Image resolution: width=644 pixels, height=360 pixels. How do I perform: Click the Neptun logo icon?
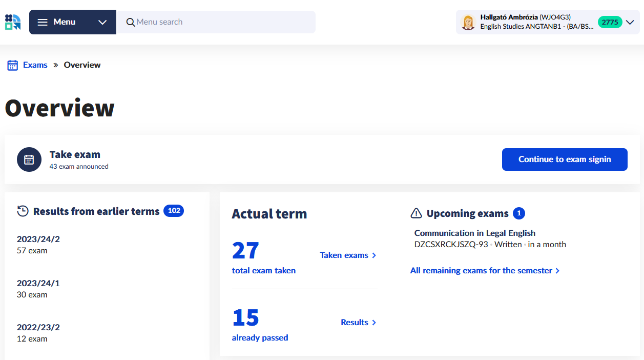(x=13, y=22)
